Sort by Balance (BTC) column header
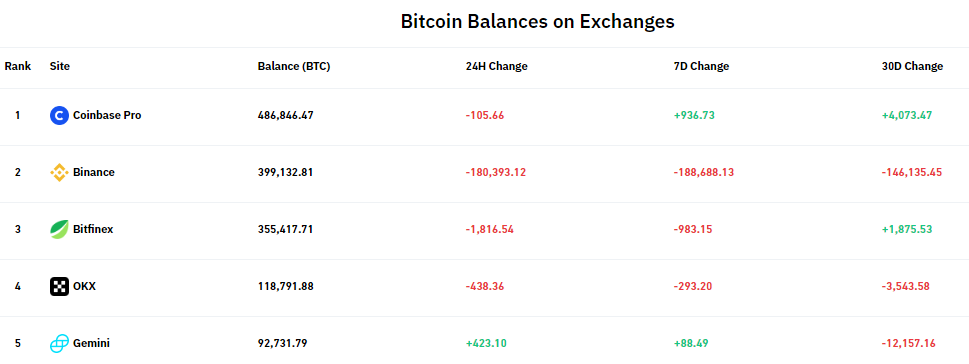The width and height of the screenshot is (969, 364). [x=294, y=66]
